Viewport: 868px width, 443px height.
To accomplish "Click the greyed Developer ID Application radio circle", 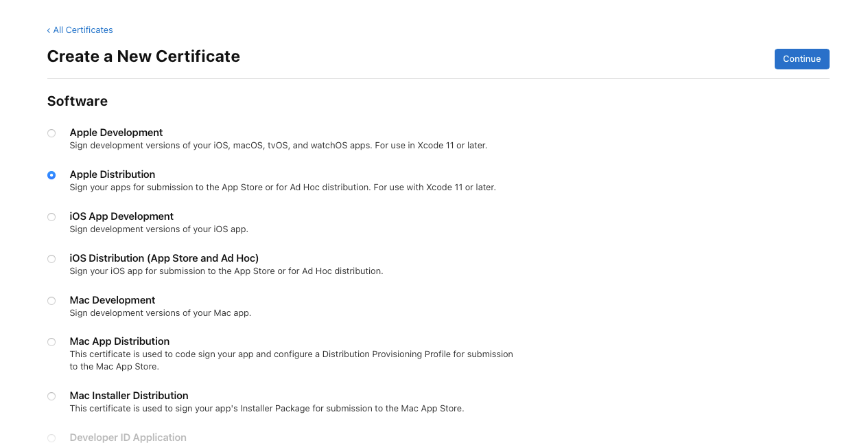I will pos(51,438).
